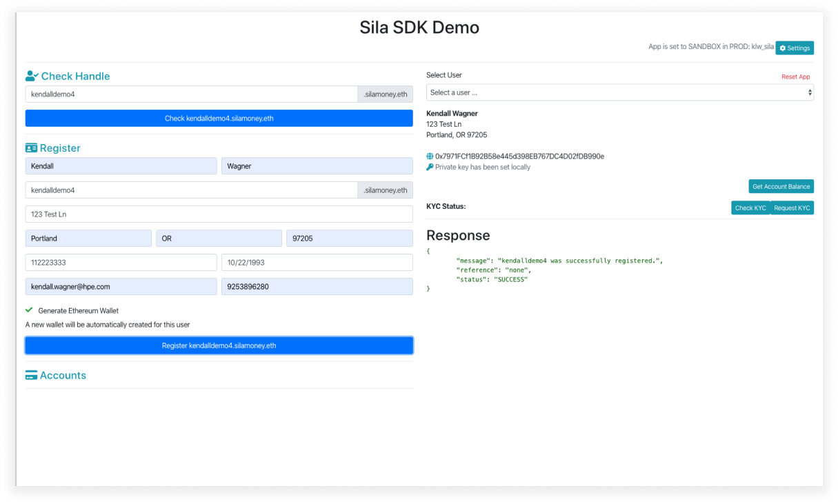
Task: Focus the last name field containing Wagner
Action: click(317, 166)
